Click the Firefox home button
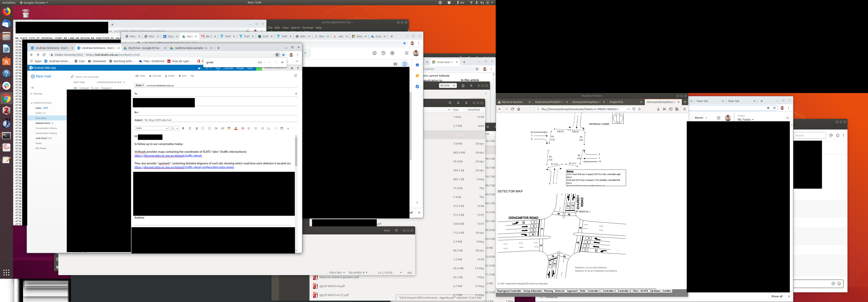The image size is (868, 302). pos(519,109)
